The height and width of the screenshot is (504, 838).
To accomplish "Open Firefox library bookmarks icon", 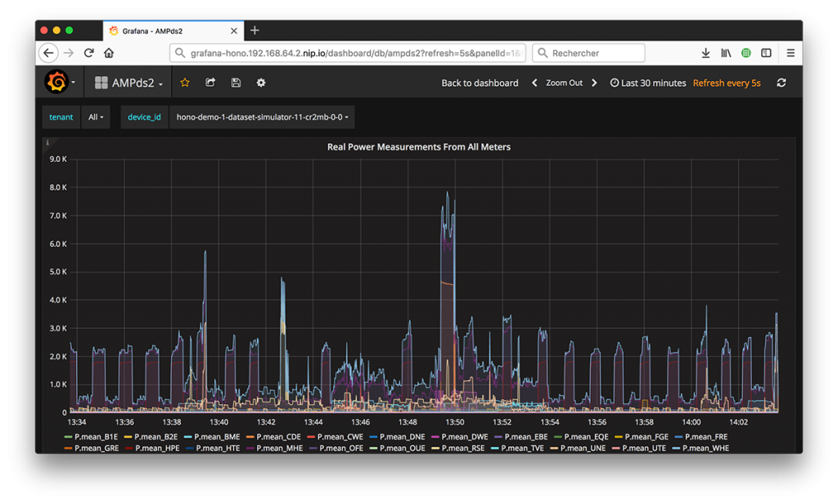I will coord(726,53).
